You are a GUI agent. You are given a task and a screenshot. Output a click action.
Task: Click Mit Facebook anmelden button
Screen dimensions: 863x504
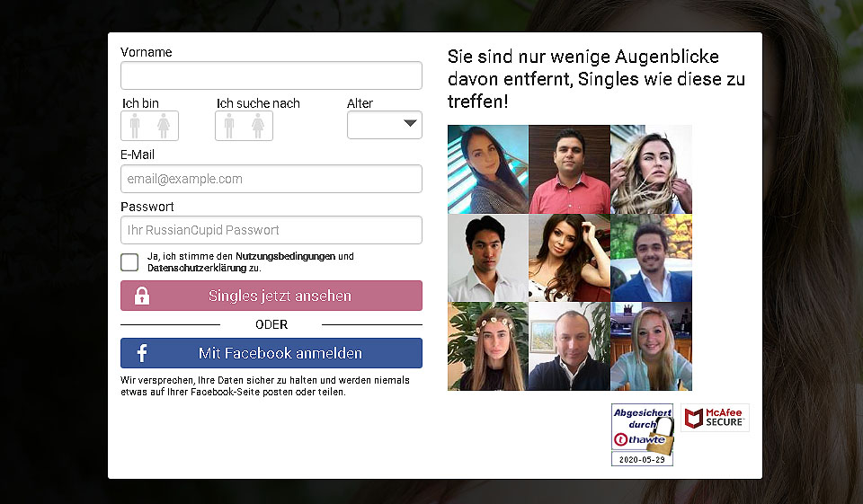271,353
